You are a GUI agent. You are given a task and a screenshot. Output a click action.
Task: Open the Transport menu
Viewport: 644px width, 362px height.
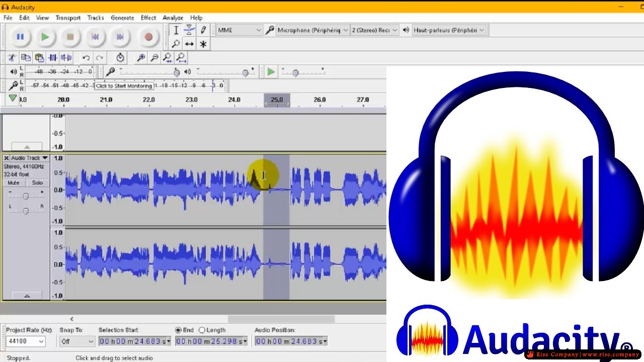click(68, 18)
